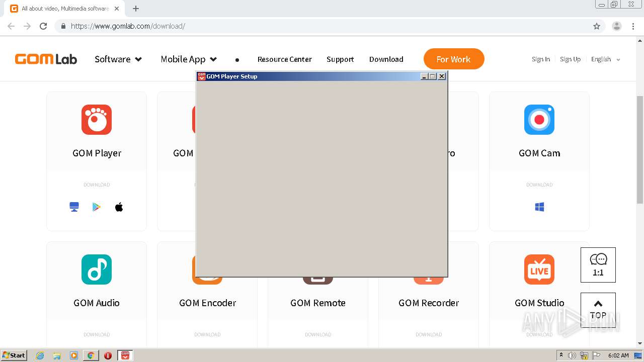Open the Windows Start menu
The image size is (644, 362).
(x=14, y=355)
